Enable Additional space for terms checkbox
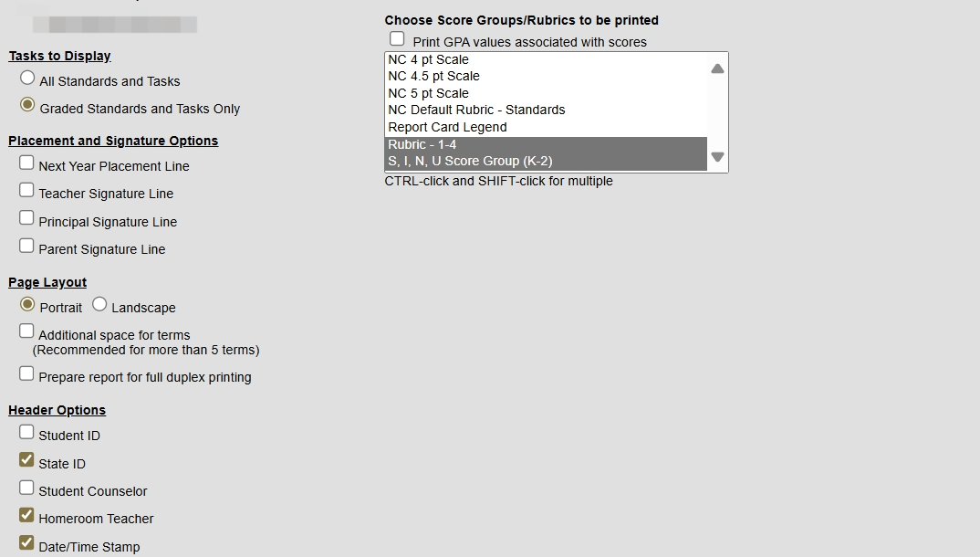Screen dimensions: 980x557 (26, 331)
